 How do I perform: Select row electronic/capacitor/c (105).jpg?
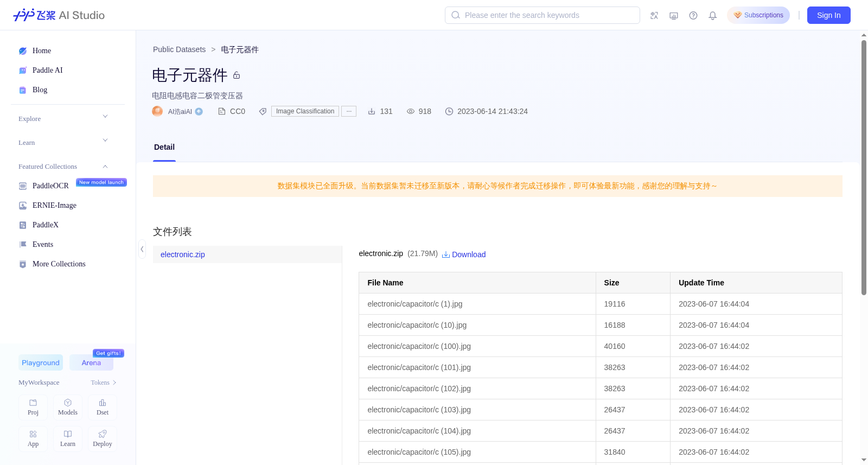click(x=601, y=452)
